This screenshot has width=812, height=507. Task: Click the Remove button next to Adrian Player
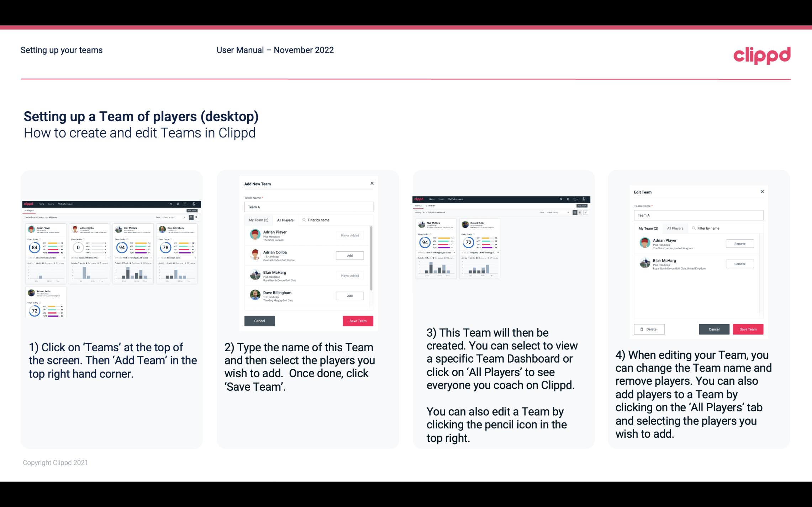739,244
